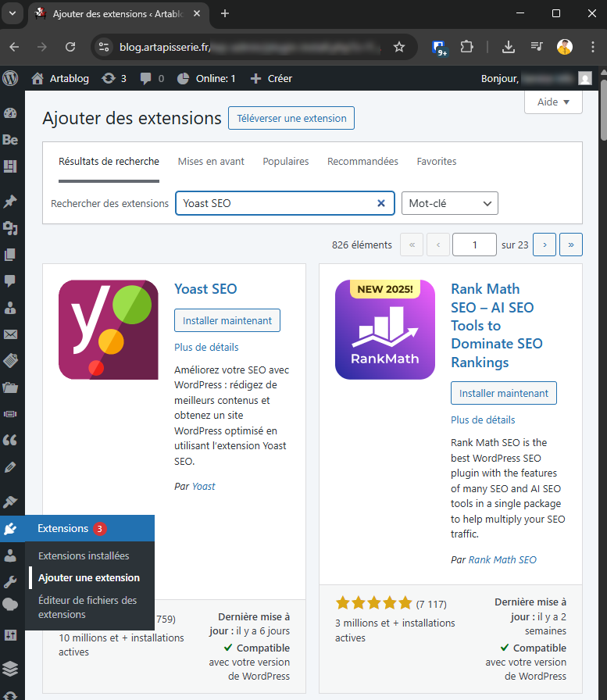Open the ticket tag sidebar icon
607x700 pixels.
(10, 361)
